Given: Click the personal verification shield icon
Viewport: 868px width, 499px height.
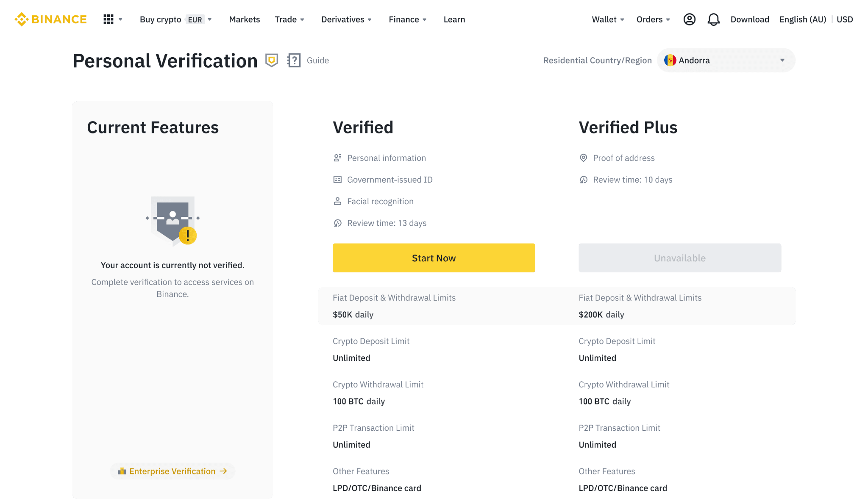Looking at the screenshot, I should click(272, 60).
